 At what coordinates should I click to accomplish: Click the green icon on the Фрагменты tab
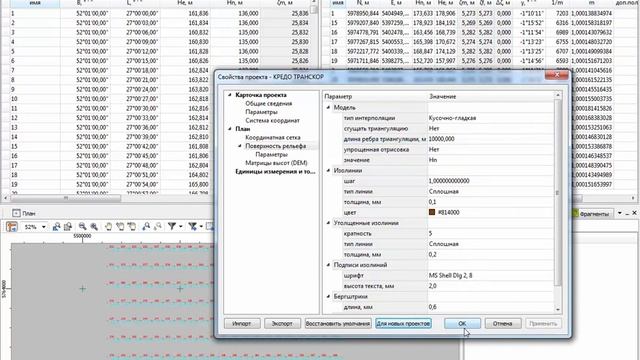[x=576, y=213]
